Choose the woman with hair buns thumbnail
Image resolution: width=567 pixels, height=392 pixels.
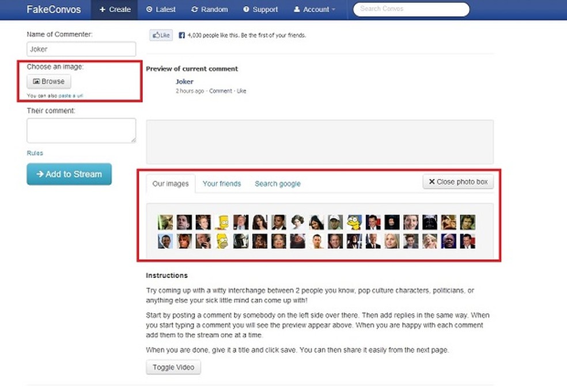pos(297,222)
